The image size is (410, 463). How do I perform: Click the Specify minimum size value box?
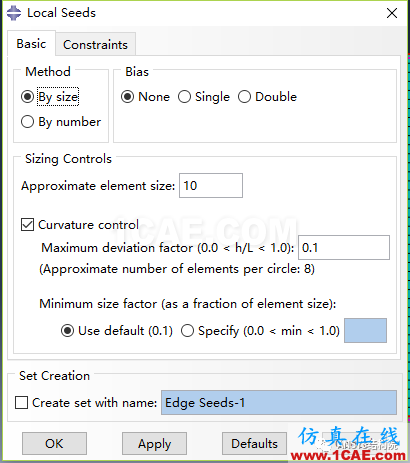pyautogui.click(x=365, y=331)
